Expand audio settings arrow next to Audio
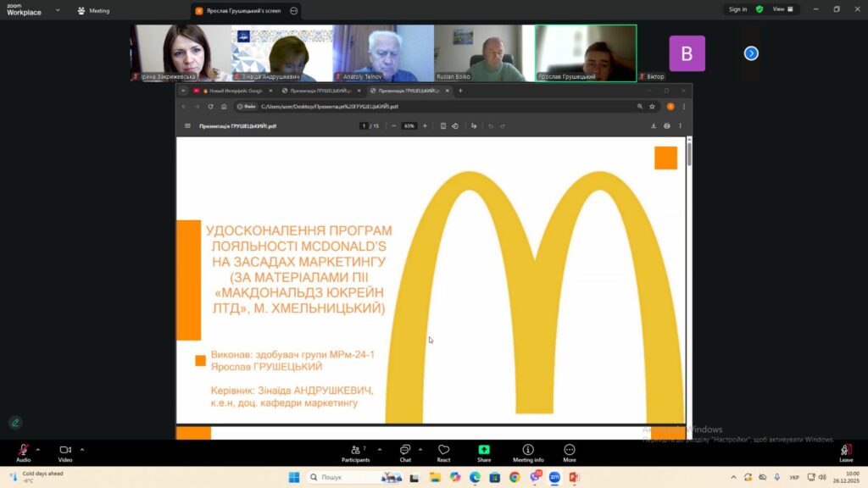 pos(37,449)
